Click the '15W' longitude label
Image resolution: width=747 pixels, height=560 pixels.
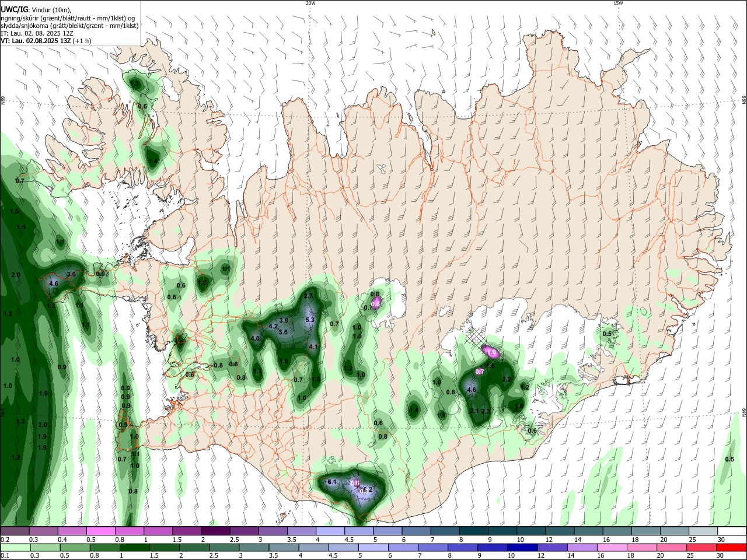click(x=618, y=3)
